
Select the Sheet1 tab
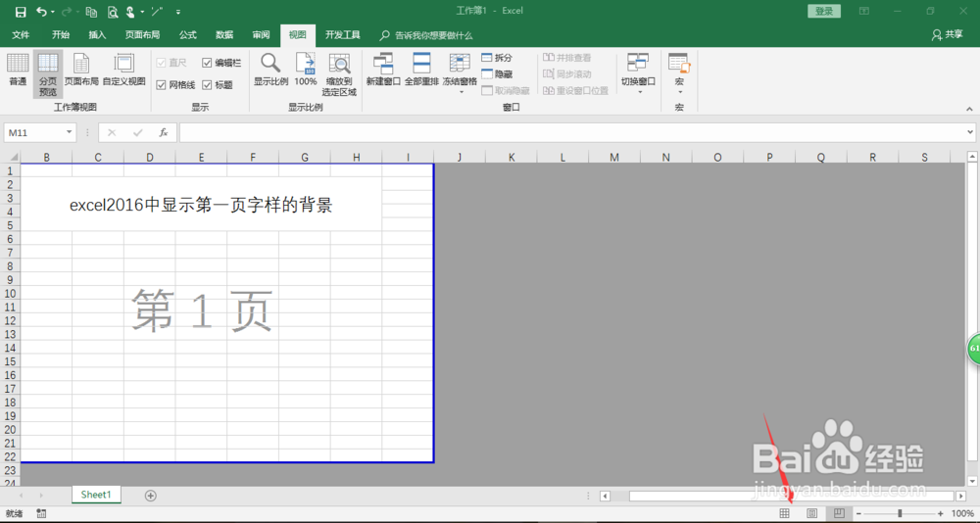coord(96,495)
